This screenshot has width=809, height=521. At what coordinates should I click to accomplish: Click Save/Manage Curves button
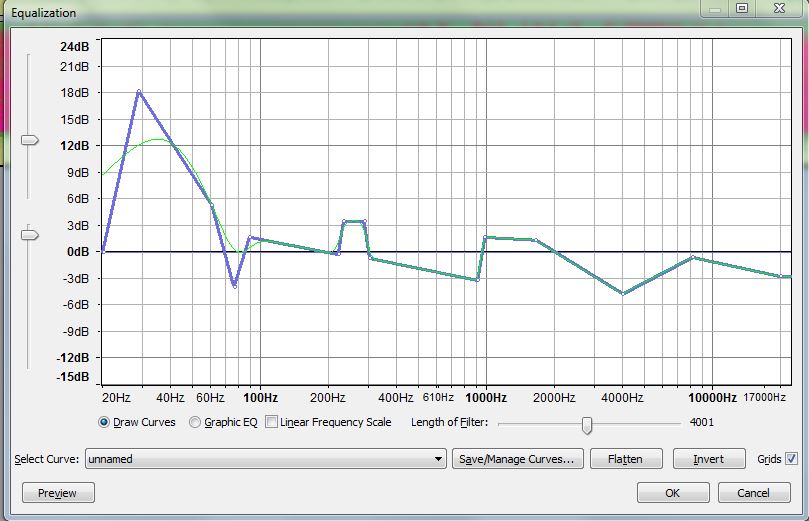coord(517,459)
